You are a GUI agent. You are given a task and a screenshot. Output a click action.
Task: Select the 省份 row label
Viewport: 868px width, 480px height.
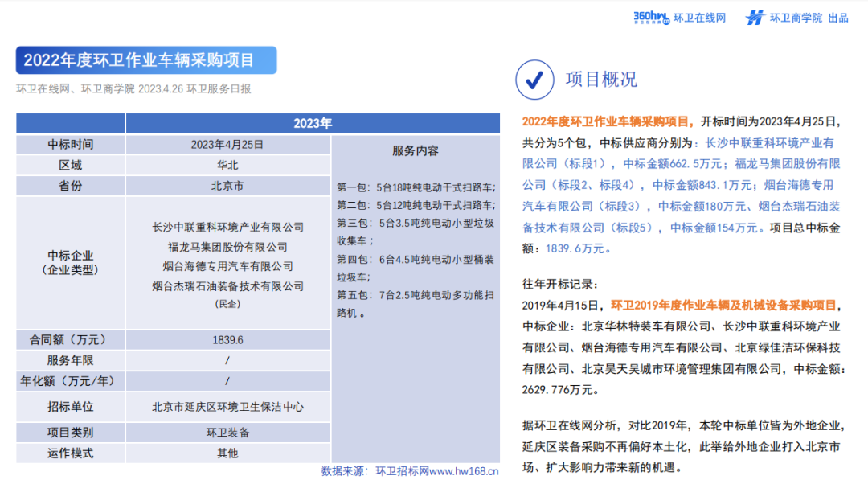point(70,186)
